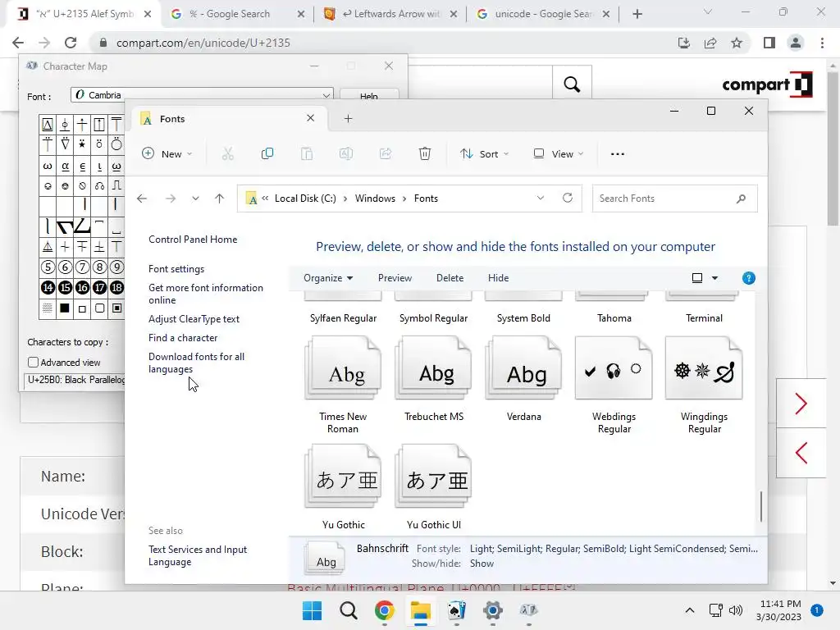Click Windows breadcrumb in address bar

pyautogui.click(x=375, y=199)
